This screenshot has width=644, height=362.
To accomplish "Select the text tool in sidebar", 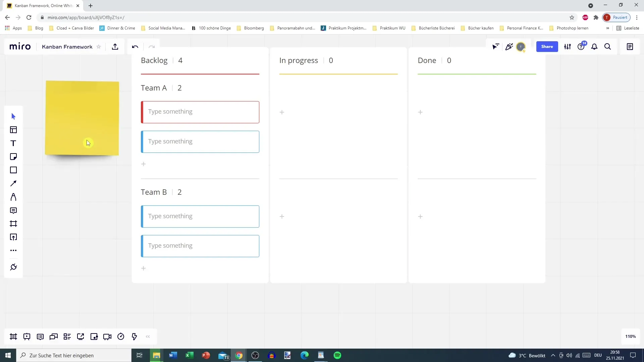I will [x=13, y=143].
